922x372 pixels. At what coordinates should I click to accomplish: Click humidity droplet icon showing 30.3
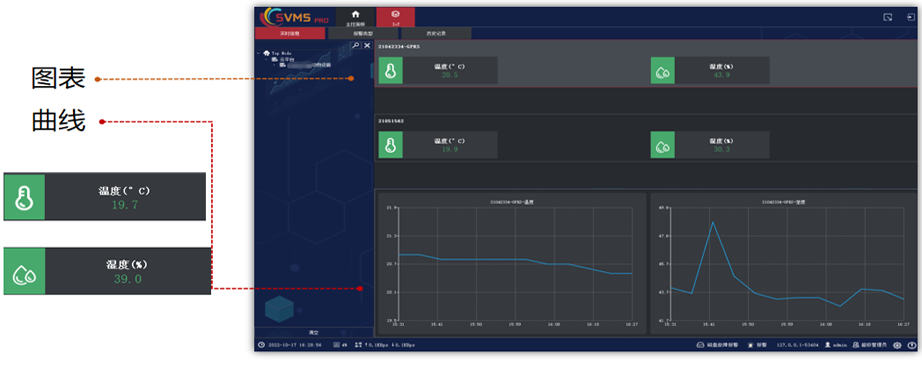(x=663, y=145)
